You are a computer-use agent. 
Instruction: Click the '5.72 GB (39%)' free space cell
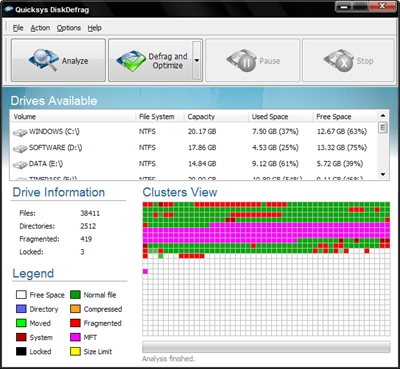pyautogui.click(x=340, y=164)
